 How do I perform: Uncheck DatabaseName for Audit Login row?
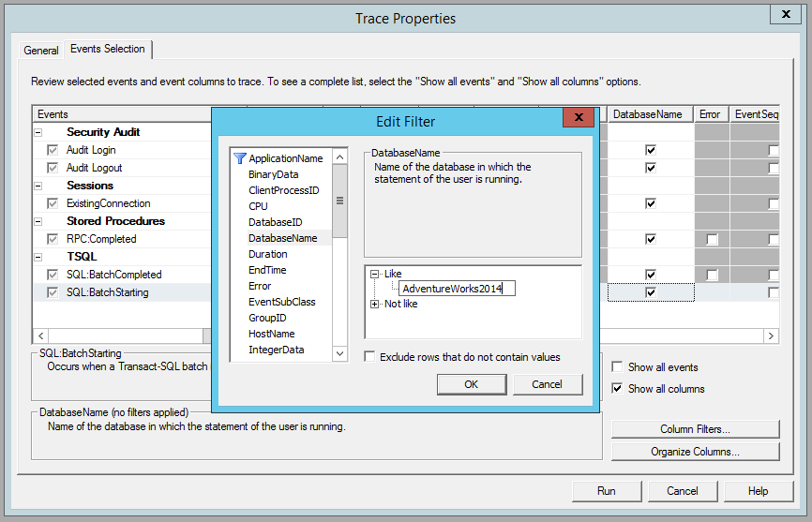pyautogui.click(x=651, y=150)
